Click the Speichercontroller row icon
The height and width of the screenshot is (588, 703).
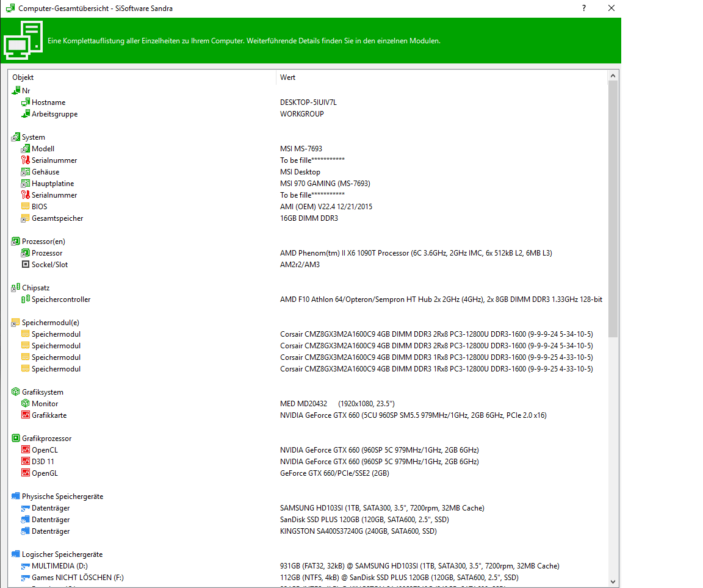click(26, 299)
